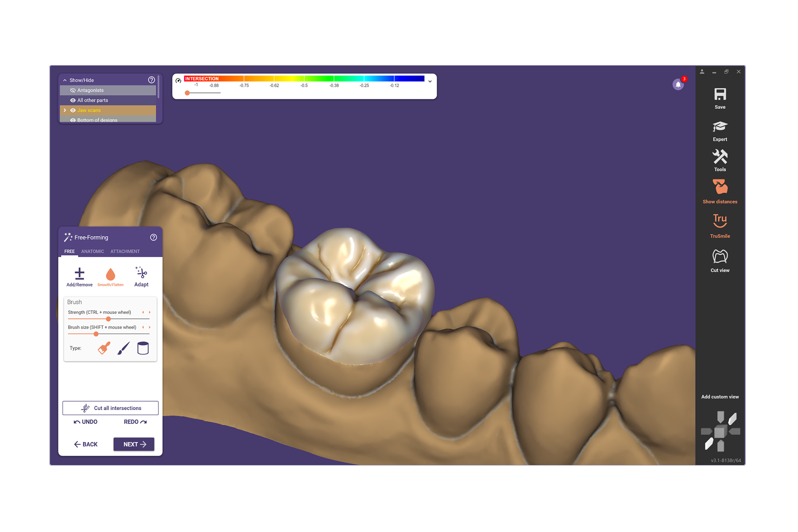798x532 pixels.
Task: Click the brush Strength slider handle
Action: tap(108, 319)
